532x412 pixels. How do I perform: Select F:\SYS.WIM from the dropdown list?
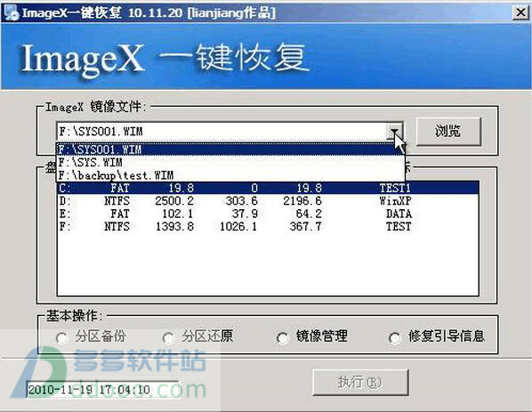coord(230,162)
